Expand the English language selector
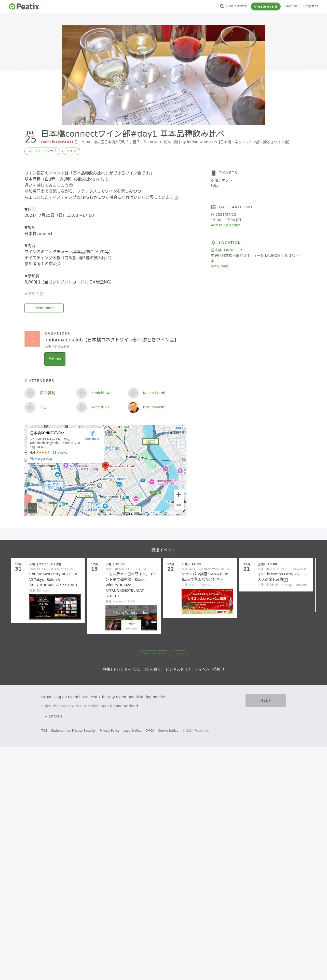The height and width of the screenshot is (980, 327). (x=53, y=716)
